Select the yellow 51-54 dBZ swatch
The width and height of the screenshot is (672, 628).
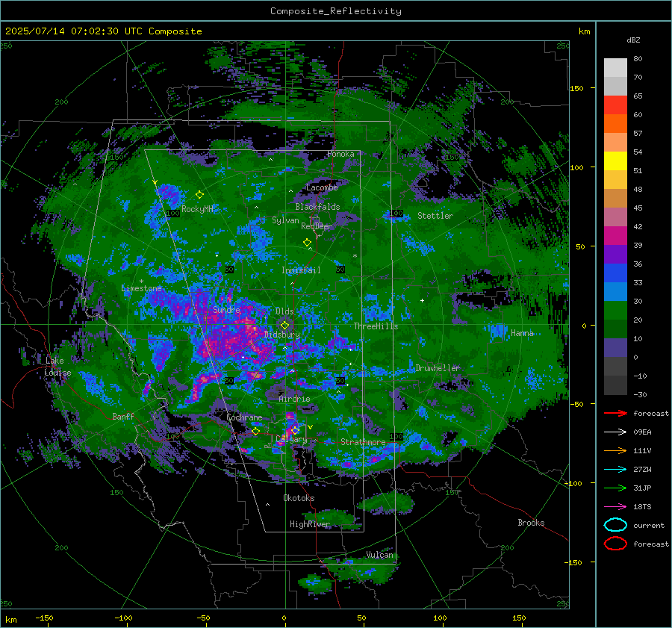[x=615, y=161]
